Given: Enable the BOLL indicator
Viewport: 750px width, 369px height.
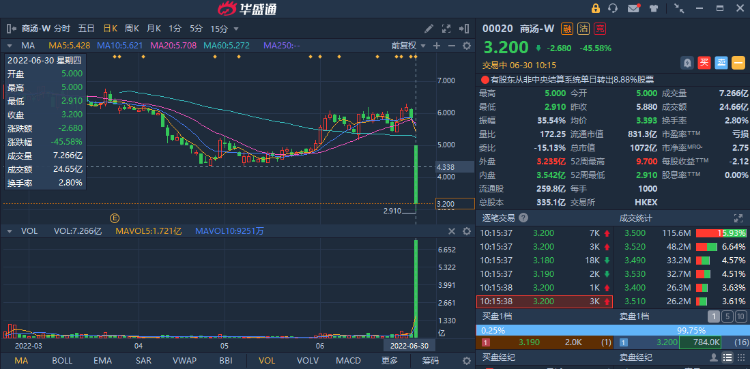Looking at the screenshot, I should (x=62, y=360).
